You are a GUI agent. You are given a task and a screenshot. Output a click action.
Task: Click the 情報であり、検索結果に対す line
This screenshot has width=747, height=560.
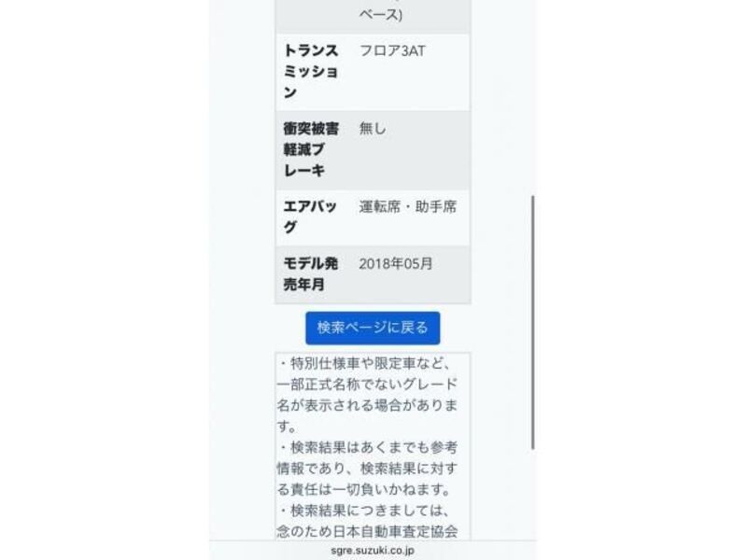(x=367, y=469)
